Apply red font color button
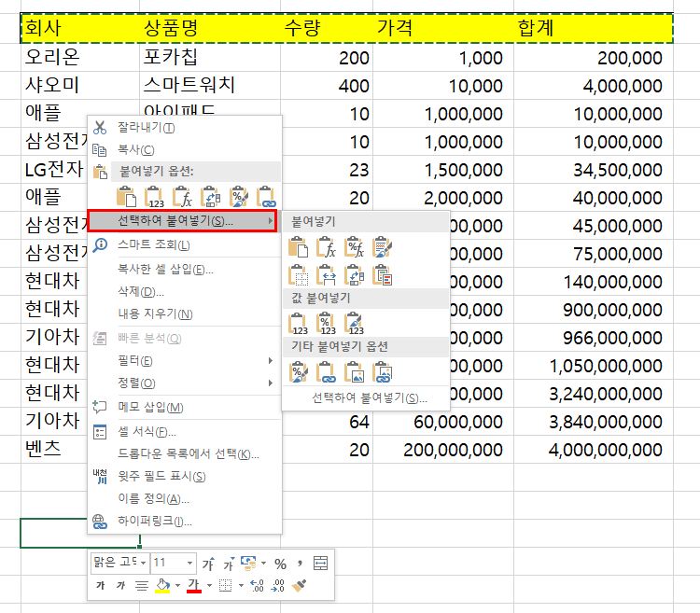Image resolution: width=700 pixels, height=613 pixels. click(194, 585)
